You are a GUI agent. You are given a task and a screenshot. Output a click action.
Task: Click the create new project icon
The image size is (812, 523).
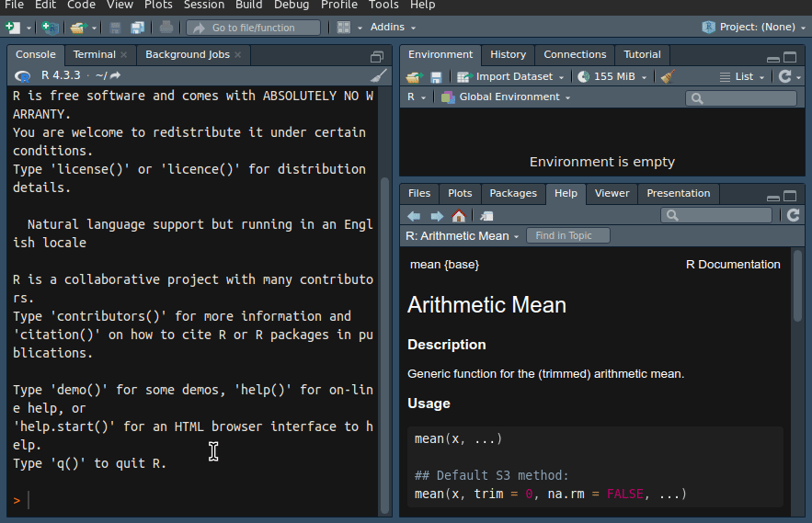50,28
